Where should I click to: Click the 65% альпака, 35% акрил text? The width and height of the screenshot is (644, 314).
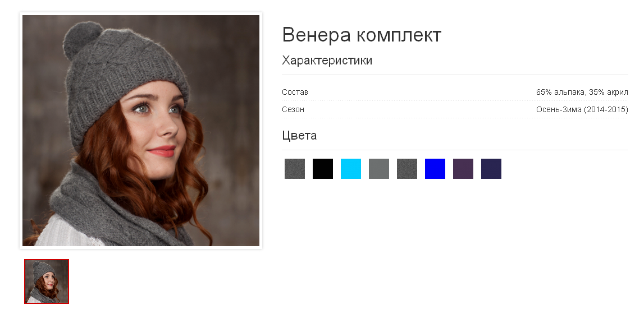582,92
